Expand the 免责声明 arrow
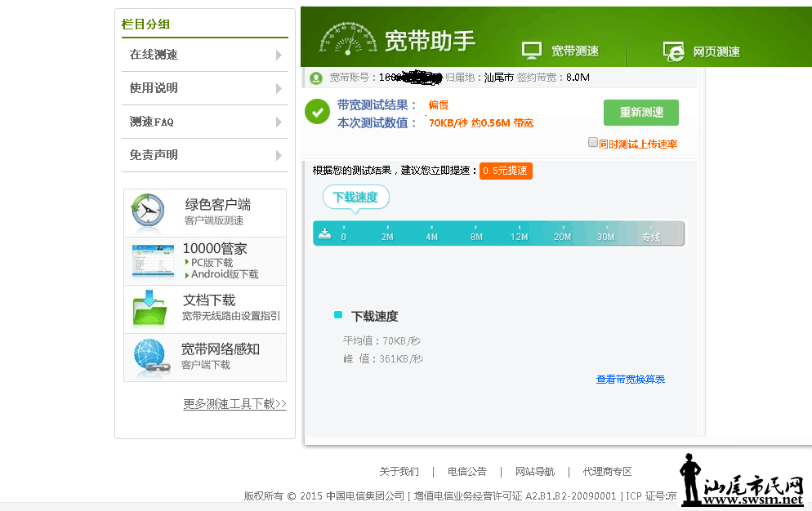Viewport: 812px width, 511px height. [x=279, y=155]
